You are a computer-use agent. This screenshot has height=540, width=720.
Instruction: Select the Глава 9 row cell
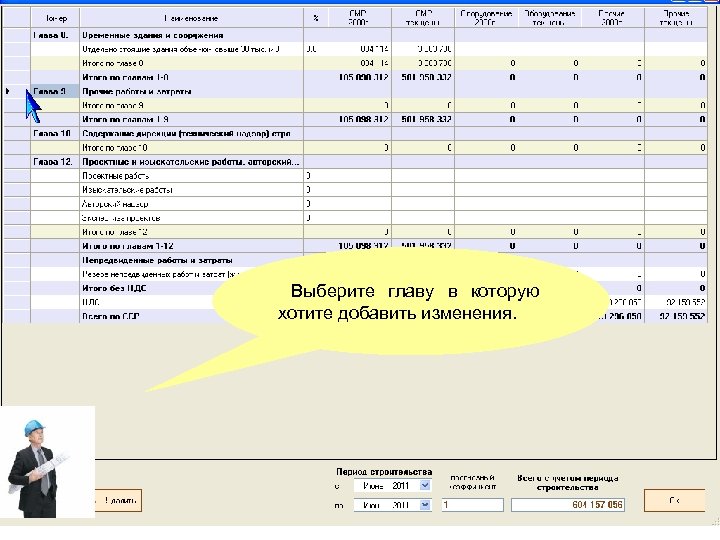pos(55,92)
